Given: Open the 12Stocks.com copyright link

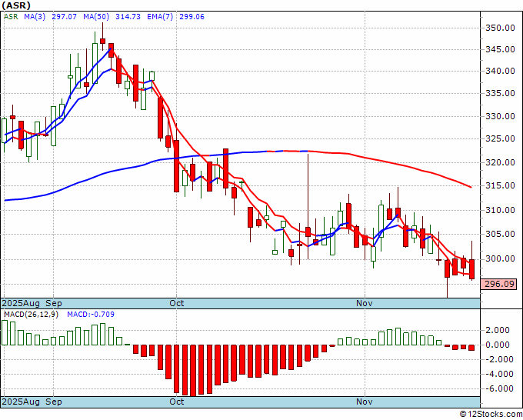Looking at the screenshot, I should 491,415.
